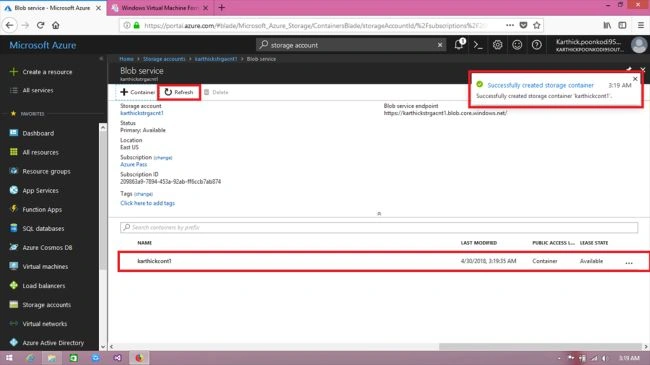Clear the storage account search text
Viewport: 650px width, 365px height.
point(440,45)
